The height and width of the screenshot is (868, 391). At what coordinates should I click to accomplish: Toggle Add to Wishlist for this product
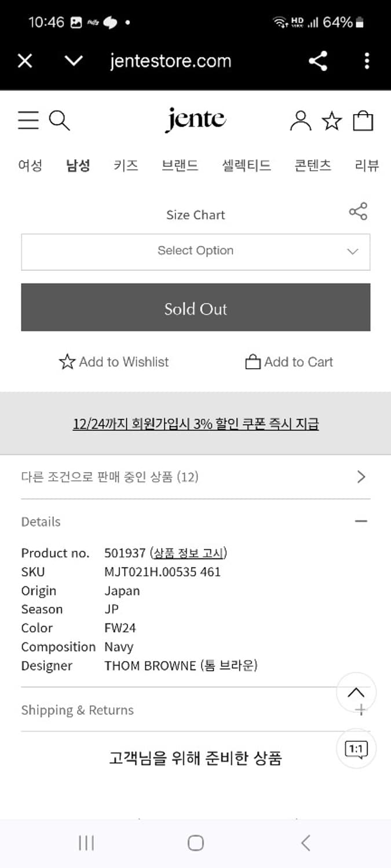pos(115,362)
